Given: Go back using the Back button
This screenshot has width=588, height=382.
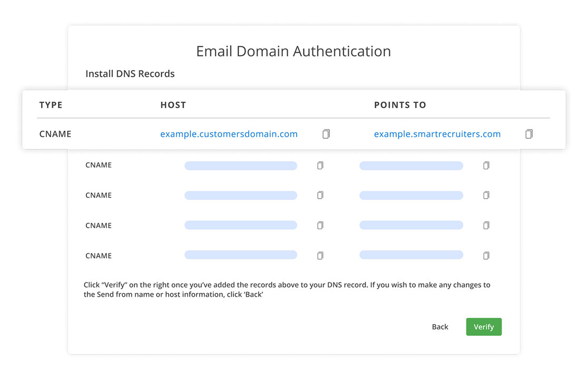Looking at the screenshot, I should [440, 327].
